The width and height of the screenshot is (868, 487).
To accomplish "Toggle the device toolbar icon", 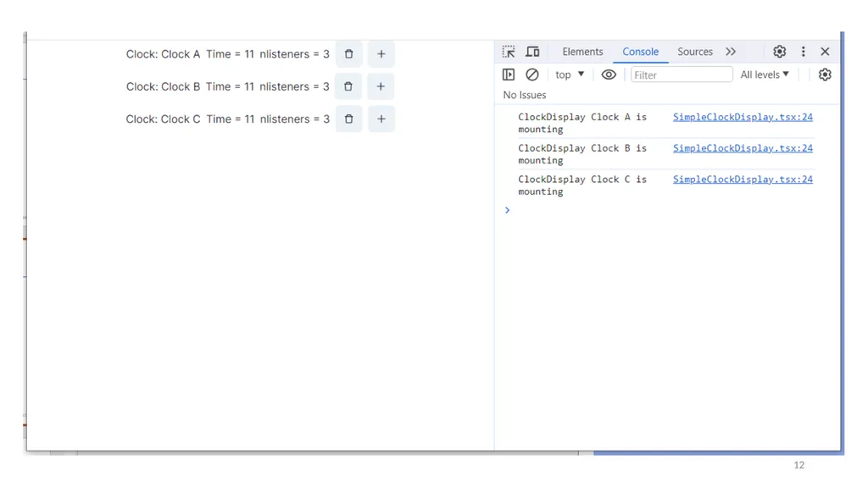I will click(532, 52).
